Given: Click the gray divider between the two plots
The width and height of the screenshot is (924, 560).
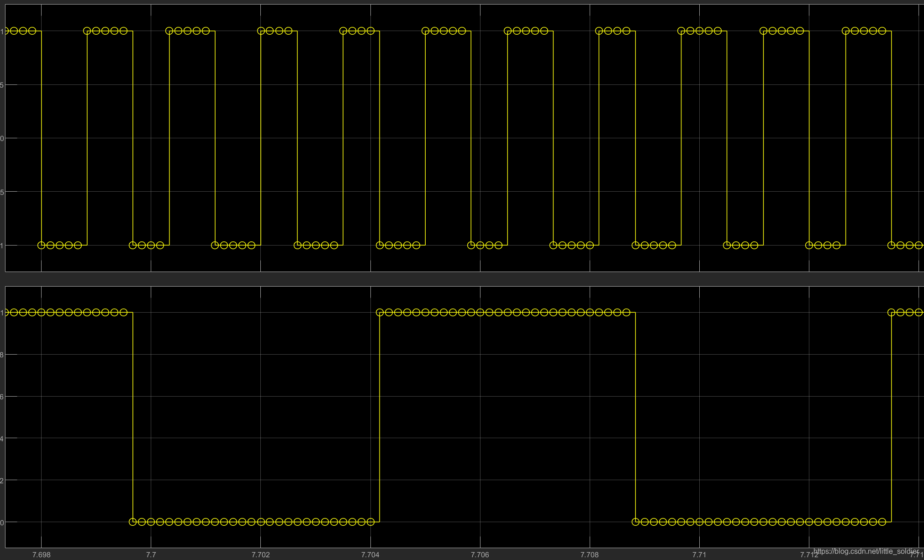Looking at the screenshot, I should pyautogui.click(x=461, y=279).
